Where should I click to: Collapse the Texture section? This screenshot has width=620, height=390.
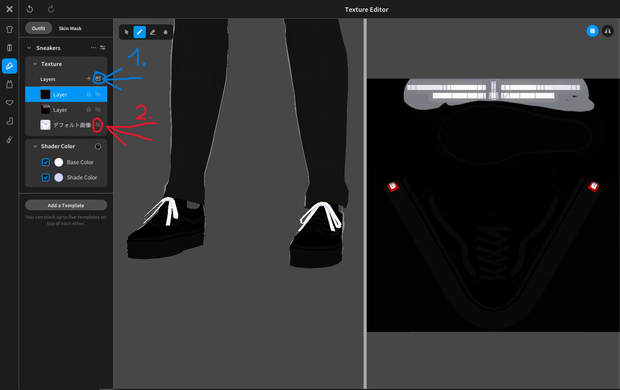tap(35, 64)
